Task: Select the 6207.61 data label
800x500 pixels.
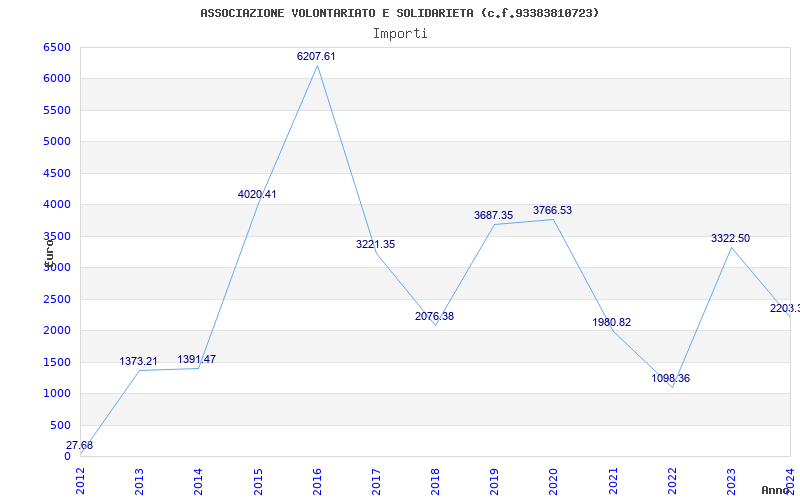Action: [316, 57]
